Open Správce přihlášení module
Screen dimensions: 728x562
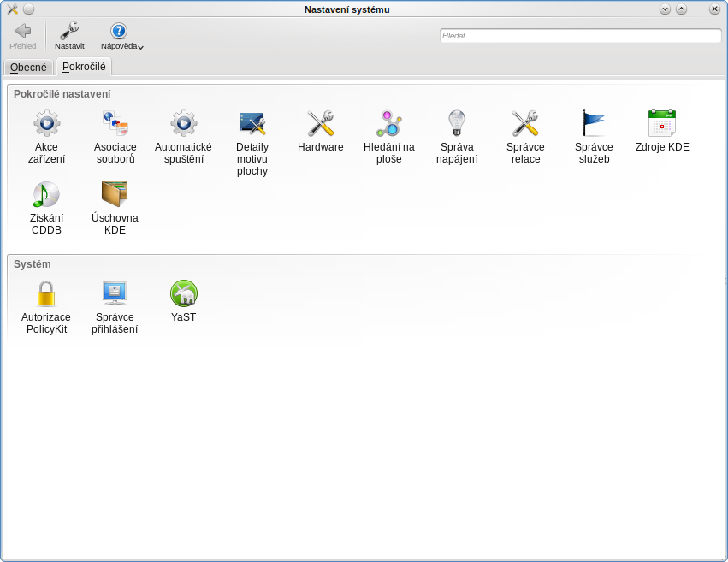click(115, 307)
